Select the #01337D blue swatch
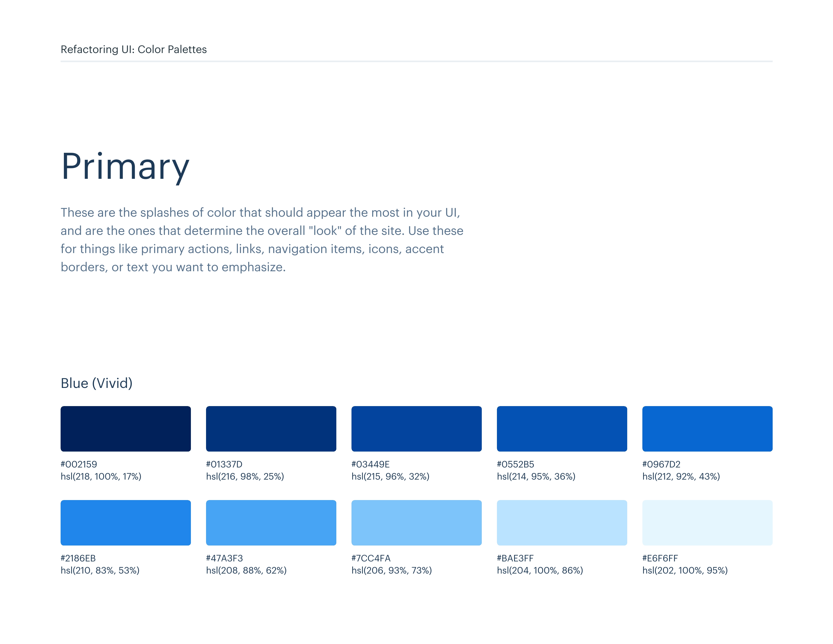The height and width of the screenshot is (644, 833). point(271,428)
